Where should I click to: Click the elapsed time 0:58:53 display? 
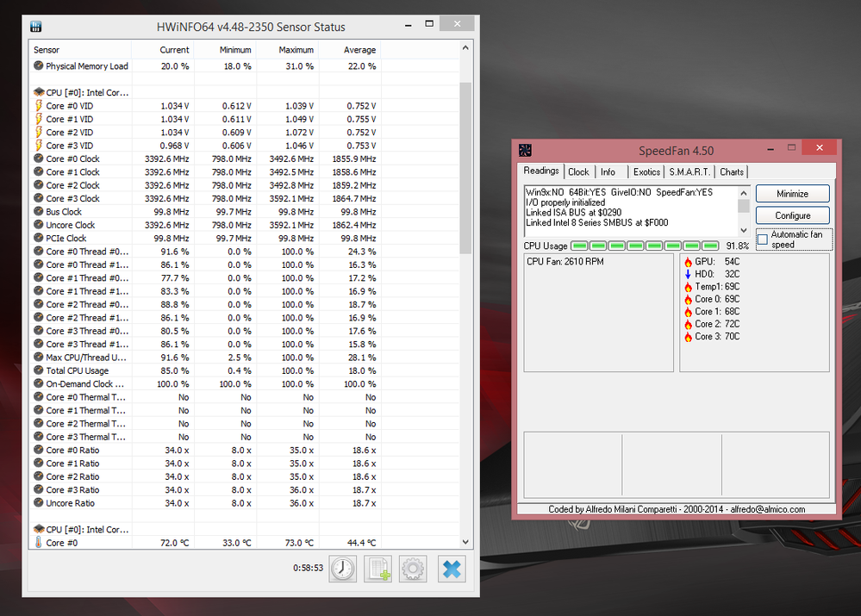pos(308,568)
